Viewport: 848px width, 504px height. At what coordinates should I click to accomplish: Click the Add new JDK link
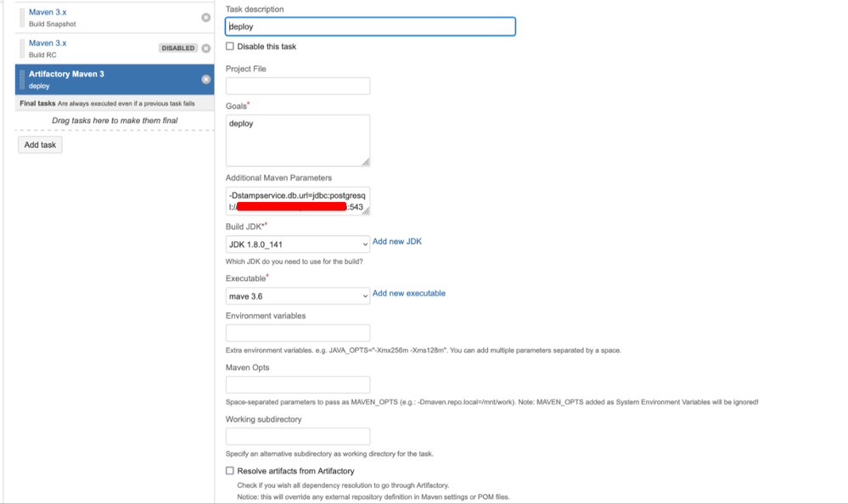pyautogui.click(x=397, y=242)
